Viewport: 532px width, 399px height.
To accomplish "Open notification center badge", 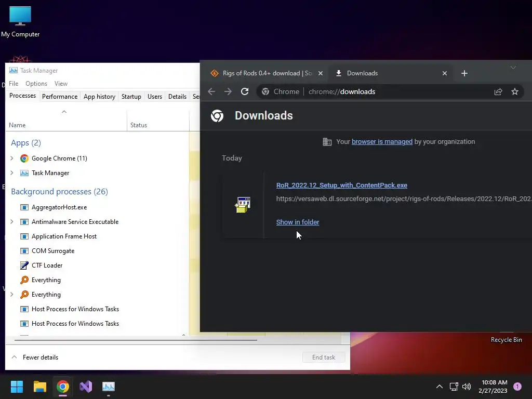I will pyautogui.click(x=517, y=387).
